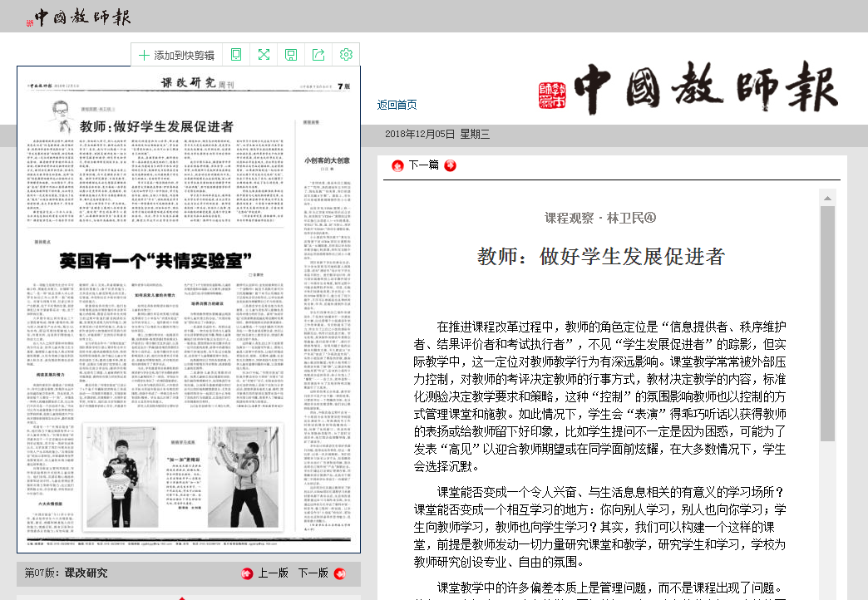Open the gear settings icon
868x600 pixels.
point(346,55)
